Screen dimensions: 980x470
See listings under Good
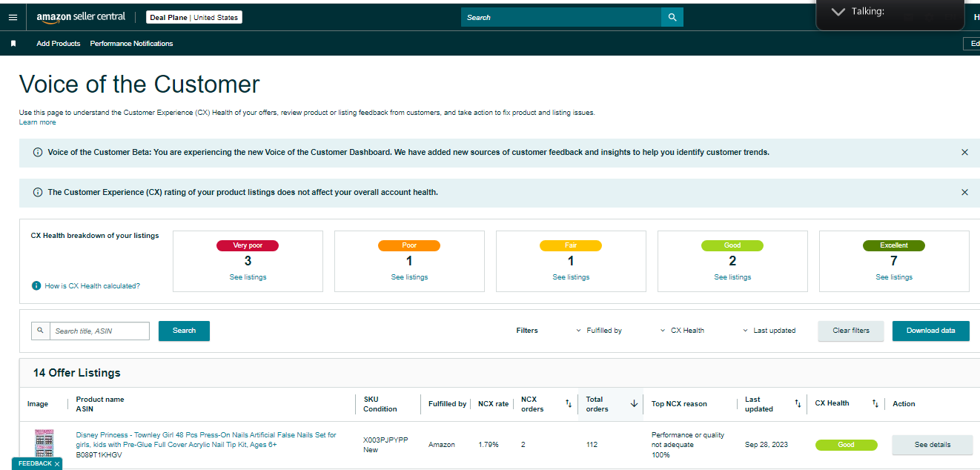pyautogui.click(x=732, y=277)
